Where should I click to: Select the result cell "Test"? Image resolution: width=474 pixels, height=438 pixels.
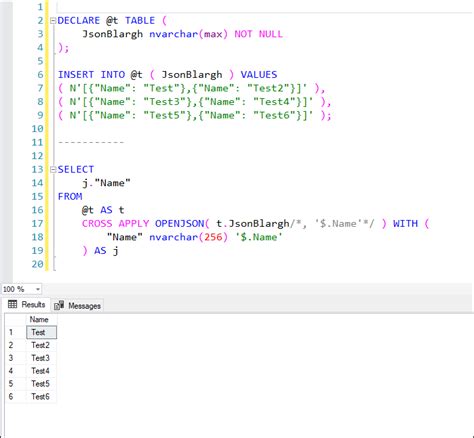(x=41, y=332)
